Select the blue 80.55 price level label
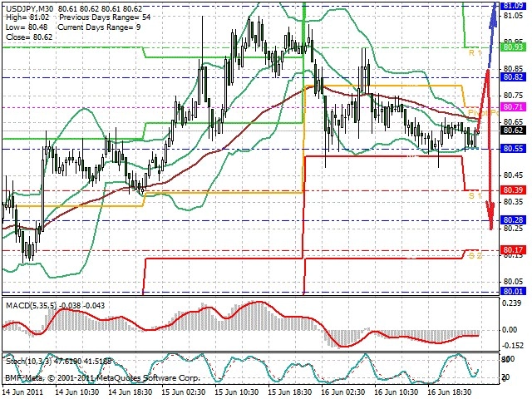The width and height of the screenshot is (532, 399). pyautogui.click(x=513, y=148)
